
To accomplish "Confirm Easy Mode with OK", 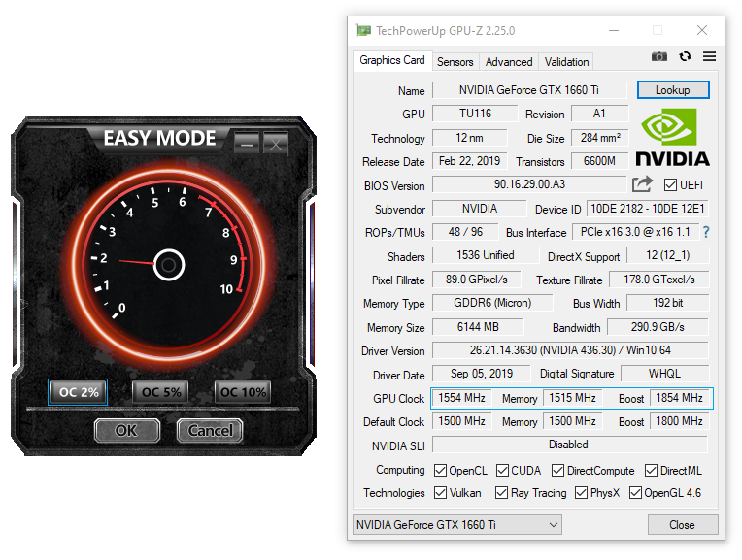I will point(127,430).
